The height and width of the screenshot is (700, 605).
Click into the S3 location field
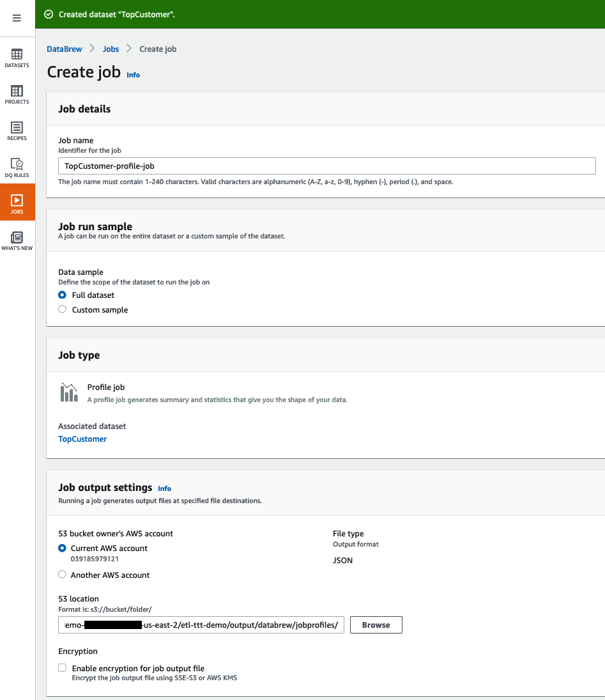201,625
